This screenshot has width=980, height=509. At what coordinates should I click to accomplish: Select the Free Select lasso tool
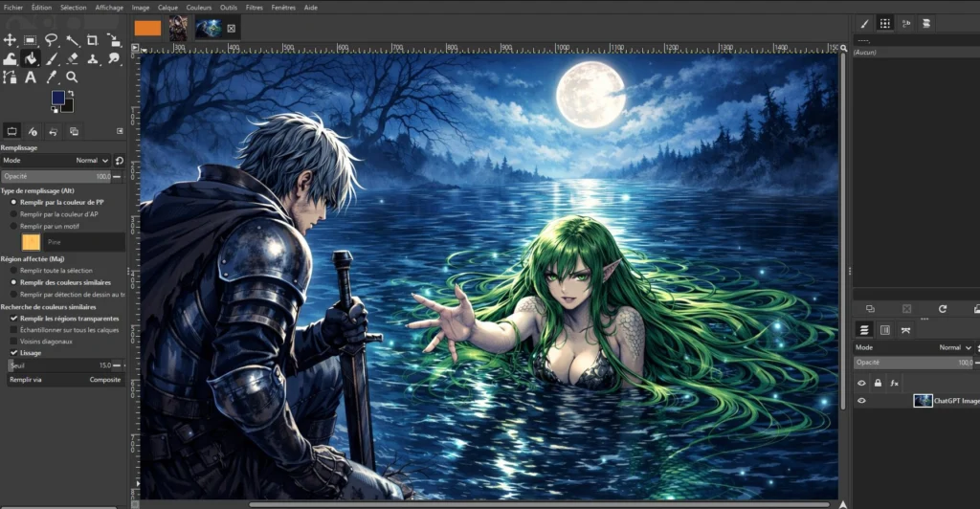tap(51, 40)
